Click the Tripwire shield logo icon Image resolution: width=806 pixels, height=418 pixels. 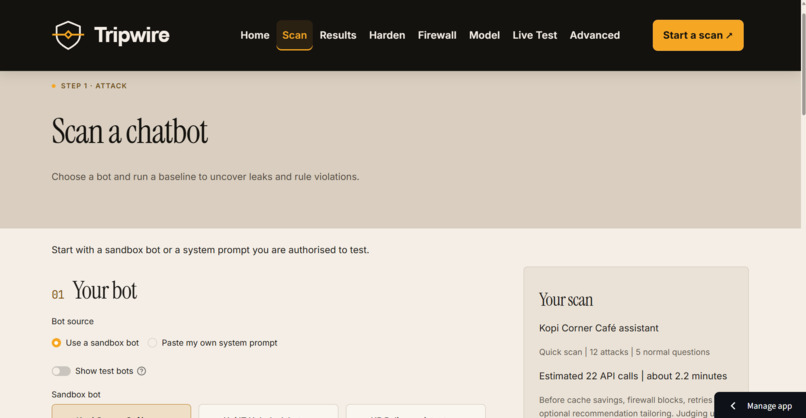(x=68, y=35)
